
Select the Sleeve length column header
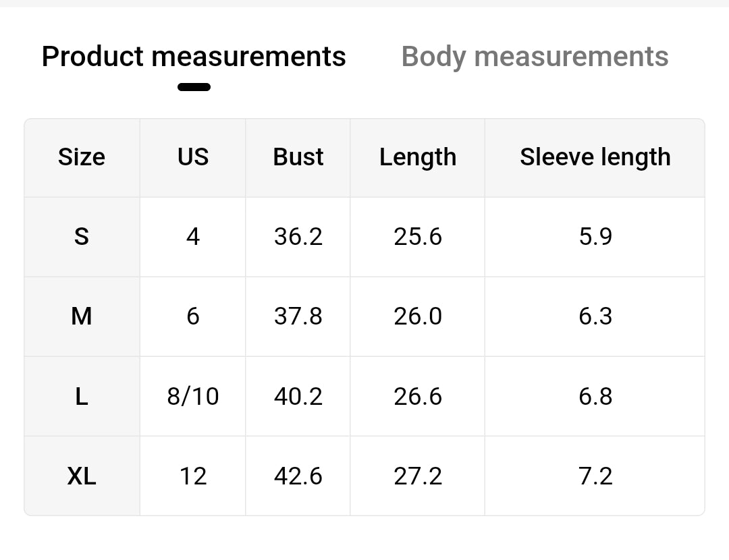pyautogui.click(x=595, y=157)
